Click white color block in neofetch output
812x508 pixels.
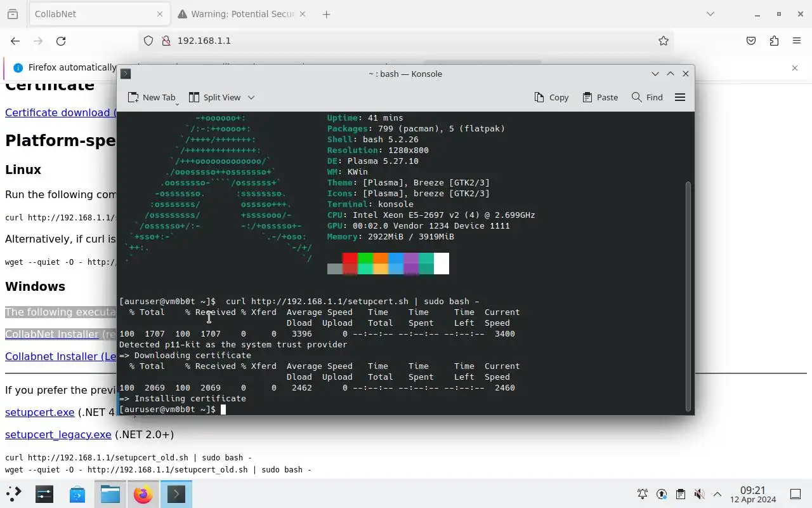pos(442,264)
